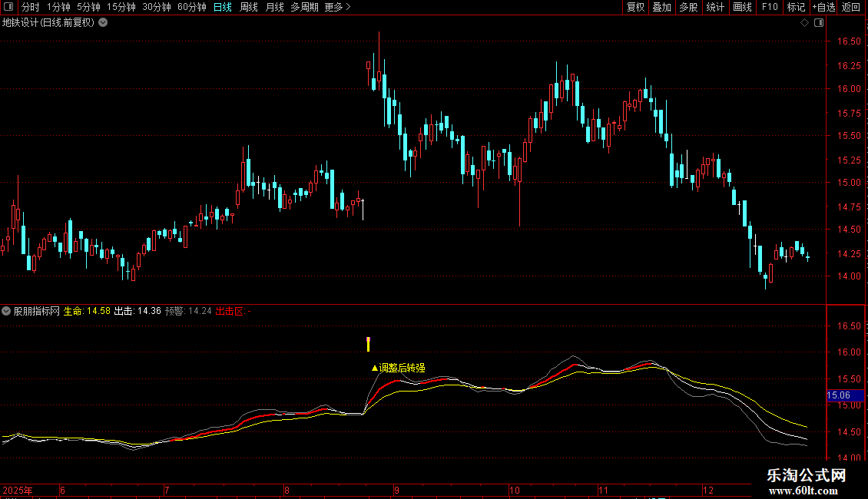This screenshot has width=868, height=499.
Task: Click the 返回 back button
Action: pyautogui.click(x=851, y=7)
